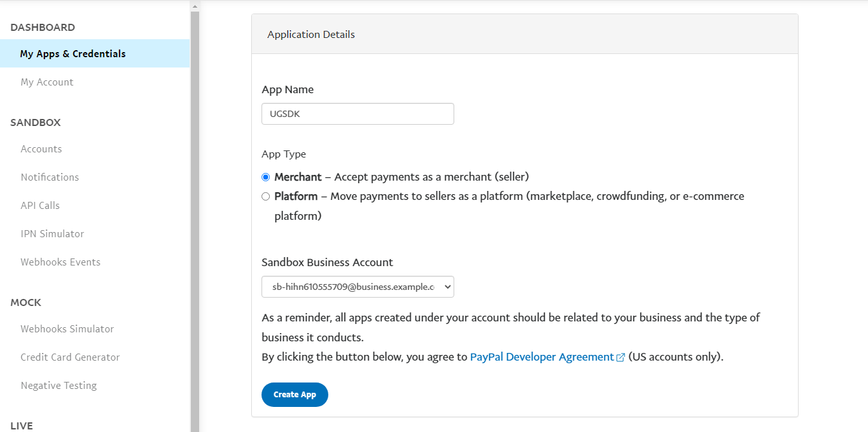Open the Credit Card Generator

click(x=70, y=357)
